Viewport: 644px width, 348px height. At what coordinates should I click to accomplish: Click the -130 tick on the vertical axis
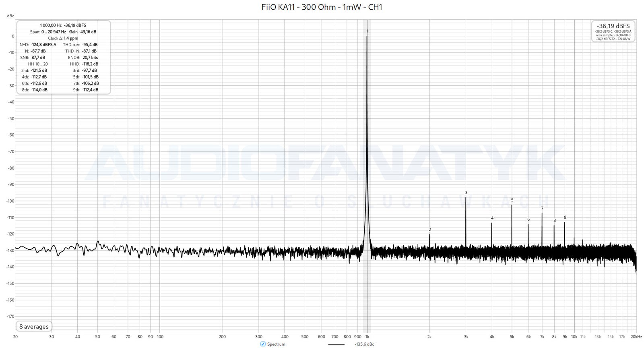tap(10, 251)
